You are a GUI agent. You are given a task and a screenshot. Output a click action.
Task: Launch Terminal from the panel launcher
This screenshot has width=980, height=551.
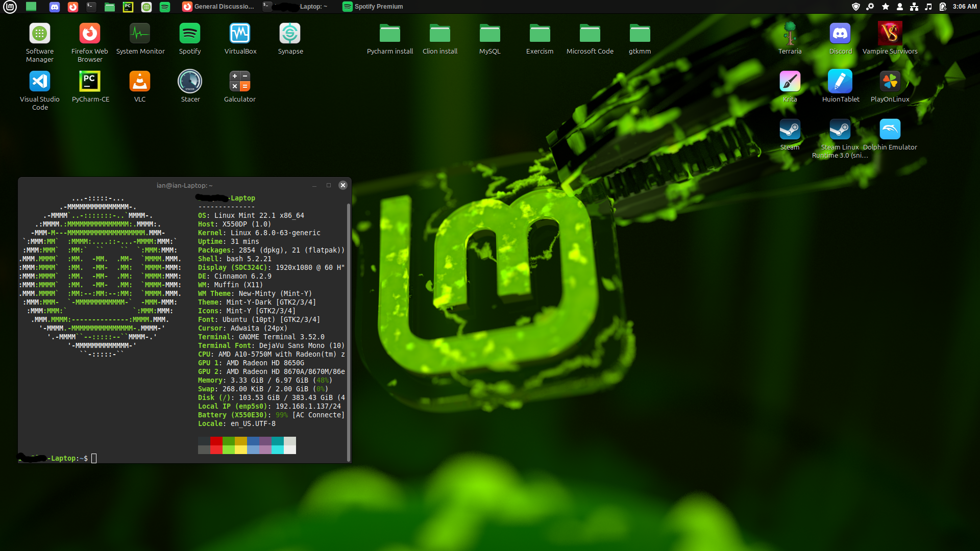(91, 7)
